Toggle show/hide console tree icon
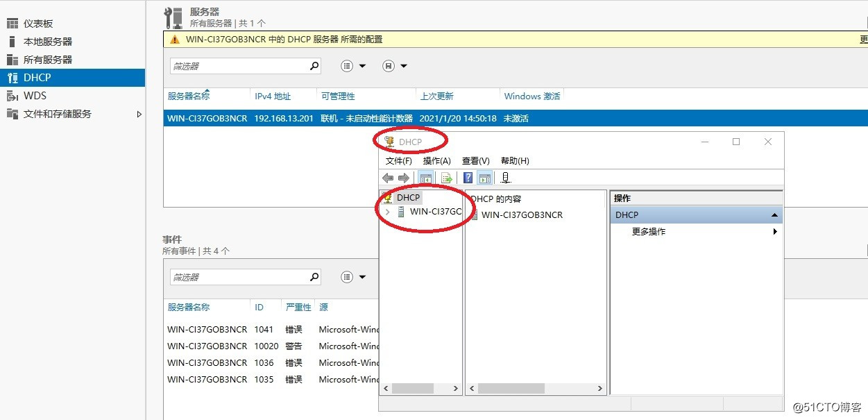The height and width of the screenshot is (420, 868). 425,178
